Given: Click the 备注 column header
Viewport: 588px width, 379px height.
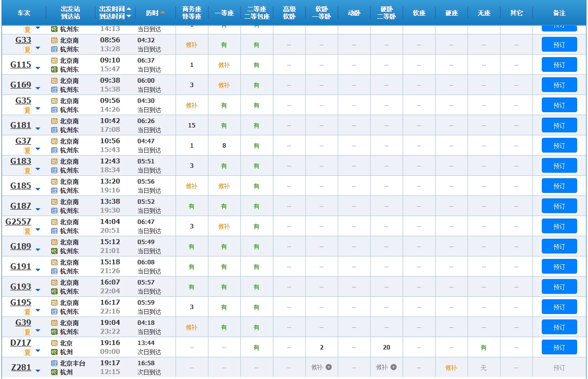Looking at the screenshot, I should click(x=559, y=13).
